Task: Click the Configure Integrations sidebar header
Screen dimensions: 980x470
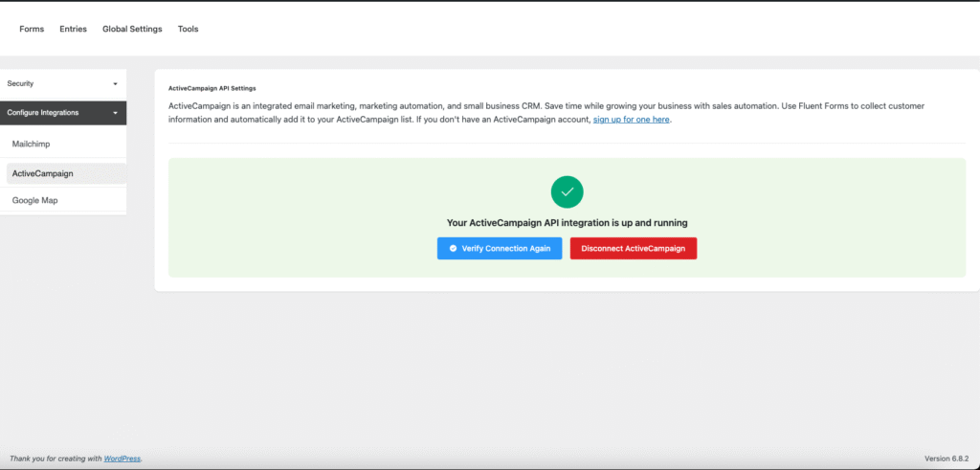Action: (43, 113)
